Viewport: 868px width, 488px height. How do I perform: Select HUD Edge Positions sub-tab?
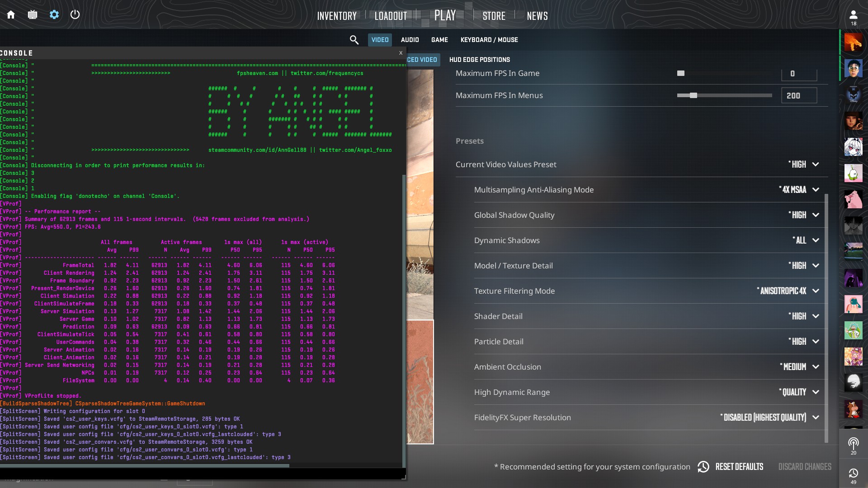click(479, 60)
